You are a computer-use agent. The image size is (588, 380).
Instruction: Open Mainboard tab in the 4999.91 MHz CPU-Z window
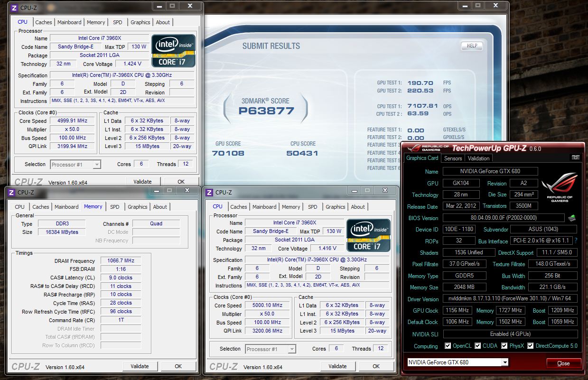click(x=69, y=22)
